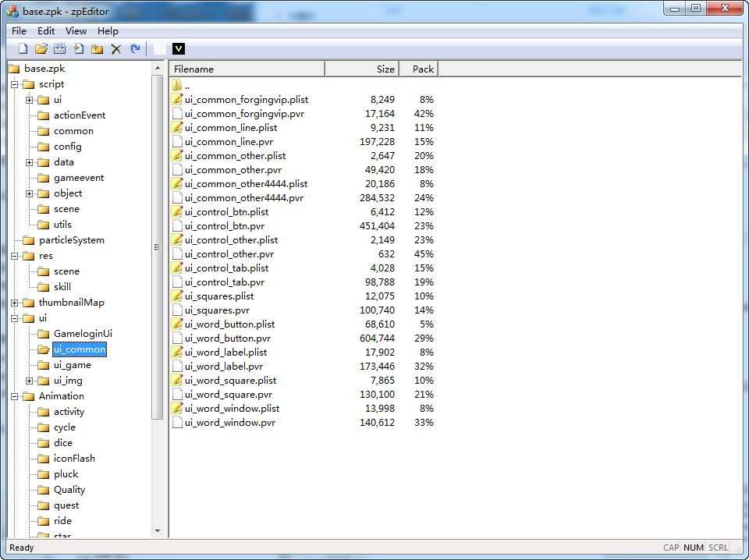Select ui_control_btn.pvr in file list

click(225, 226)
